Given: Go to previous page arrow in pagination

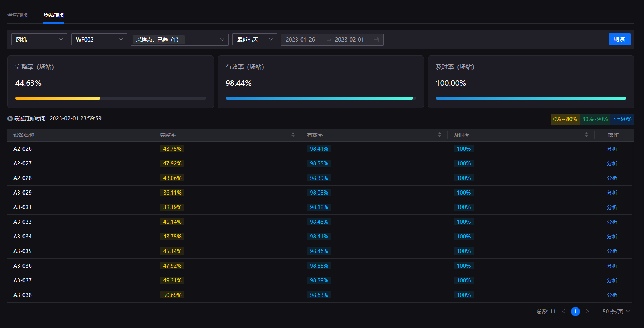Looking at the screenshot, I should (563, 312).
